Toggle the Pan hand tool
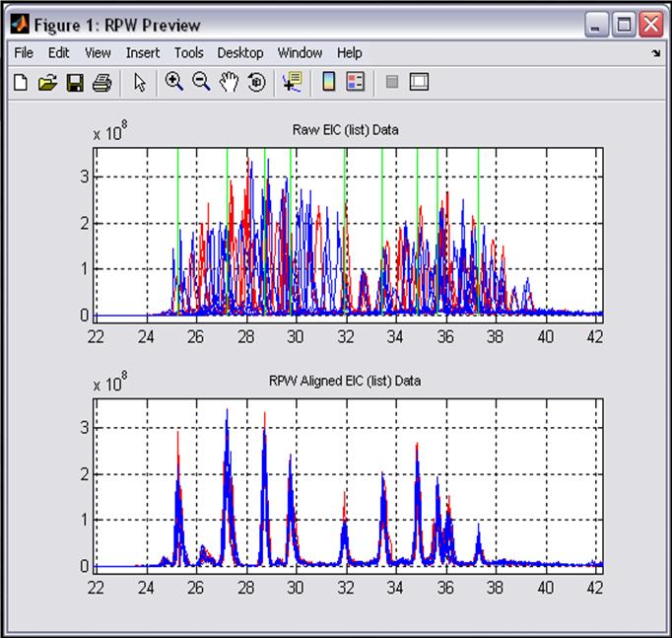 pyautogui.click(x=229, y=84)
